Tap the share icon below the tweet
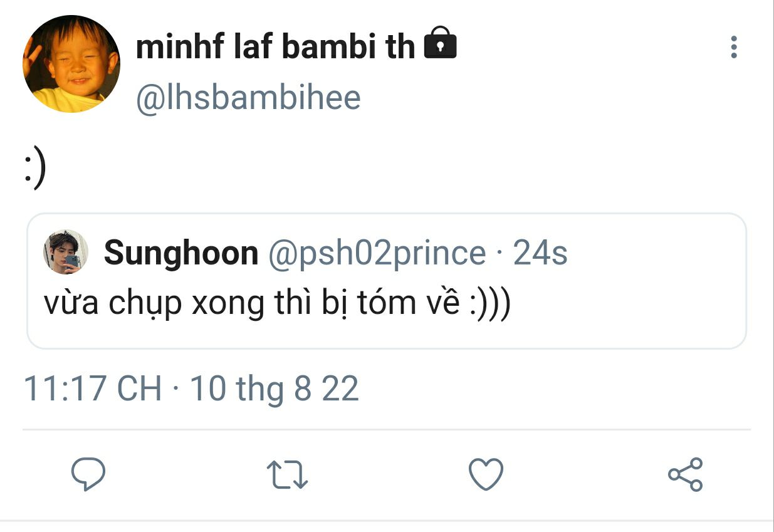Viewport: 774px width, 532px height. (685, 474)
